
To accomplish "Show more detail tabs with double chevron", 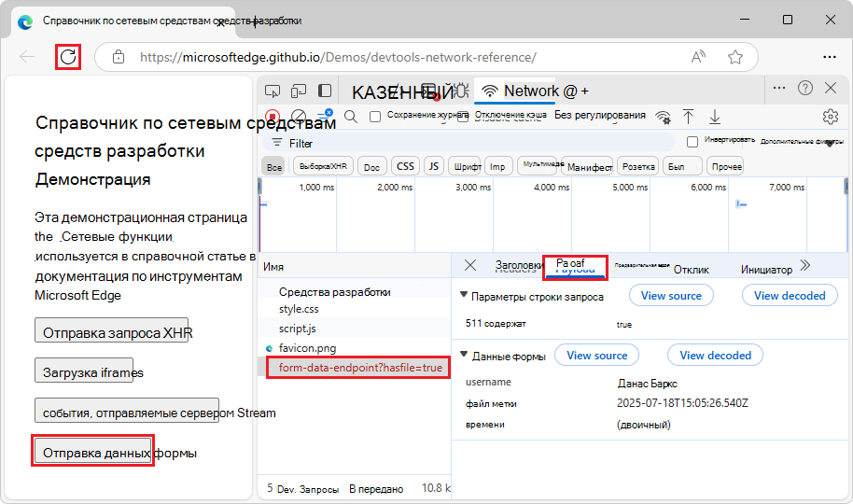I will (805, 266).
